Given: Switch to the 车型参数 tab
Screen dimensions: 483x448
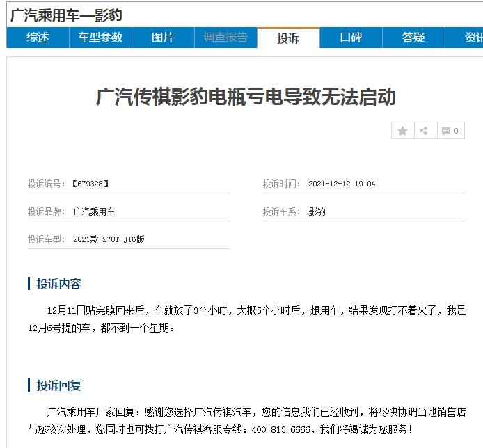Looking at the screenshot, I should (100, 38).
